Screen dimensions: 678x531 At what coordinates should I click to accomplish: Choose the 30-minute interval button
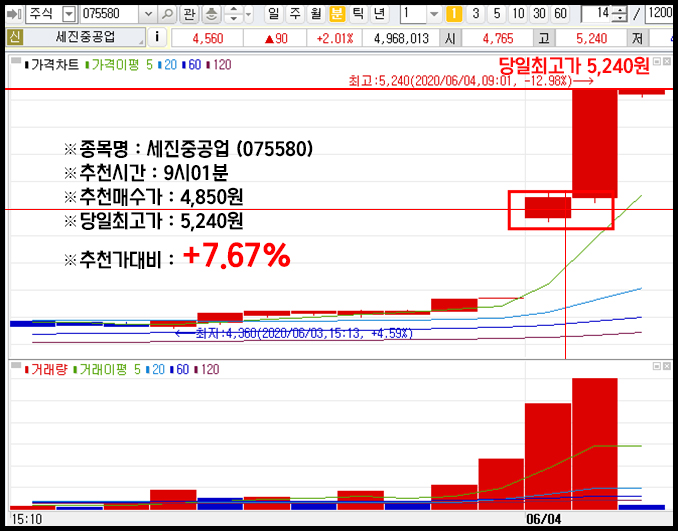click(539, 14)
